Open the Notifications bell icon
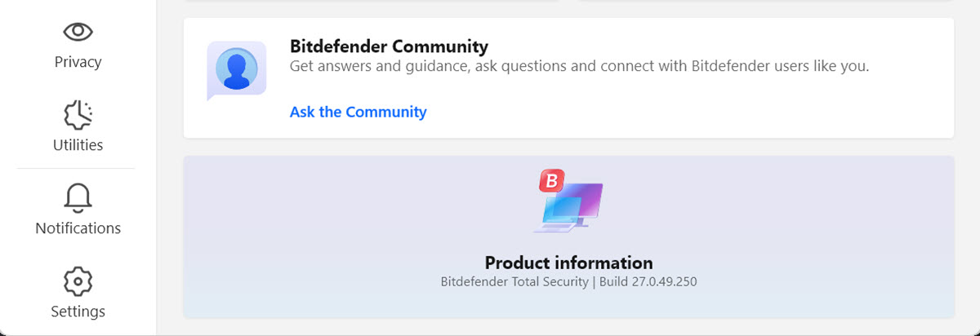 (x=78, y=198)
